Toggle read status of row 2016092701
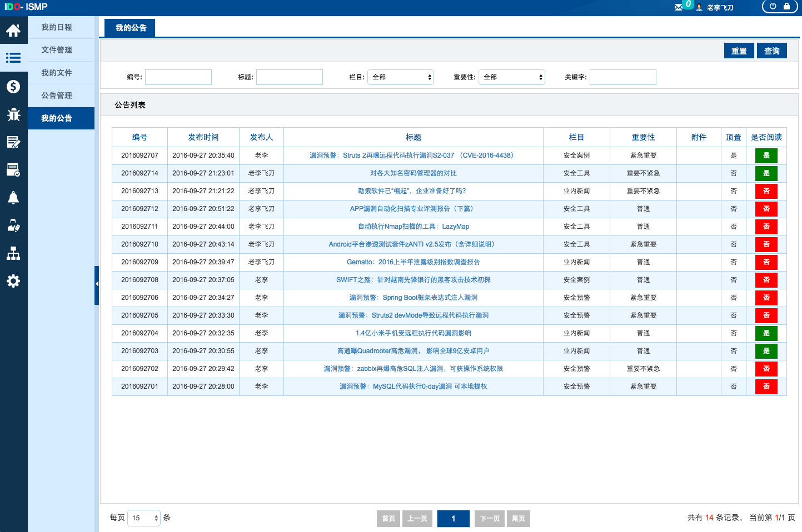 pos(766,387)
